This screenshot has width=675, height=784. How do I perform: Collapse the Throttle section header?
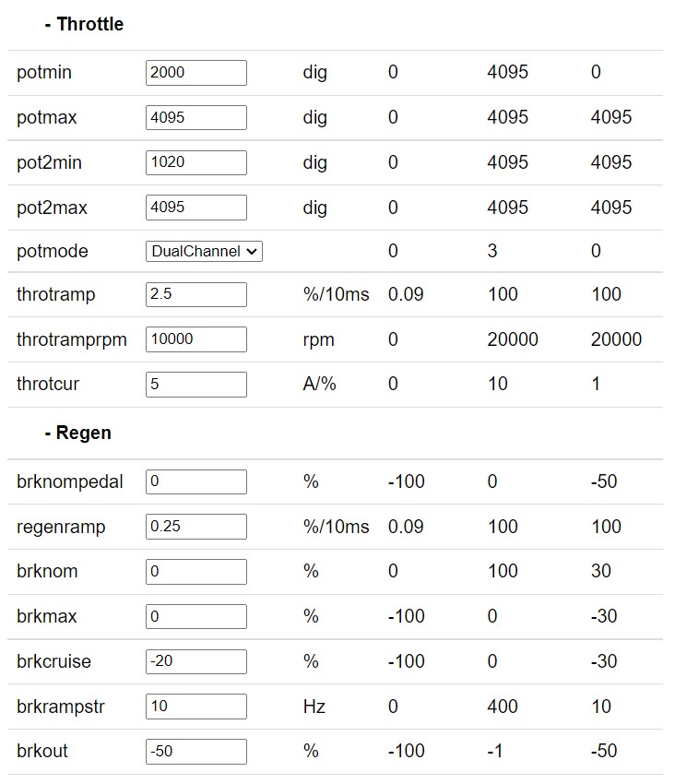pos(84,25)
